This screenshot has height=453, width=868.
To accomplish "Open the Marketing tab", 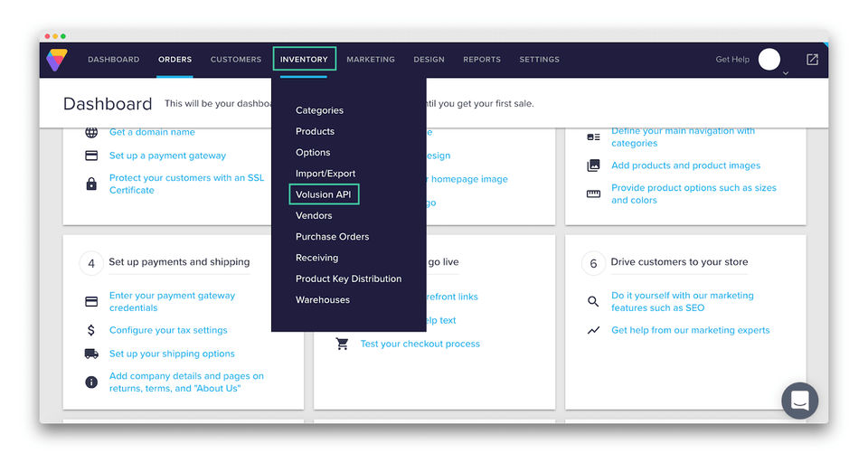I will (x=371, y=60).
